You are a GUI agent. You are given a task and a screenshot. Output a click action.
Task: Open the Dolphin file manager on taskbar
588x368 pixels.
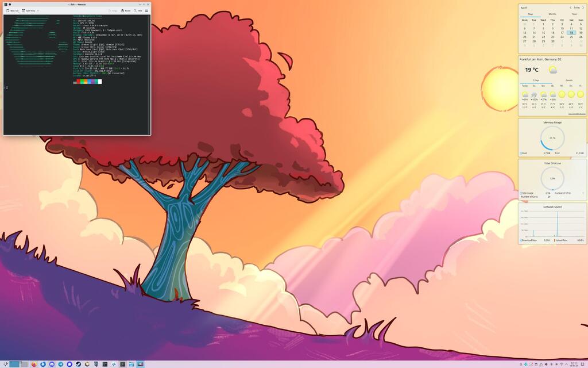[131, 364]
